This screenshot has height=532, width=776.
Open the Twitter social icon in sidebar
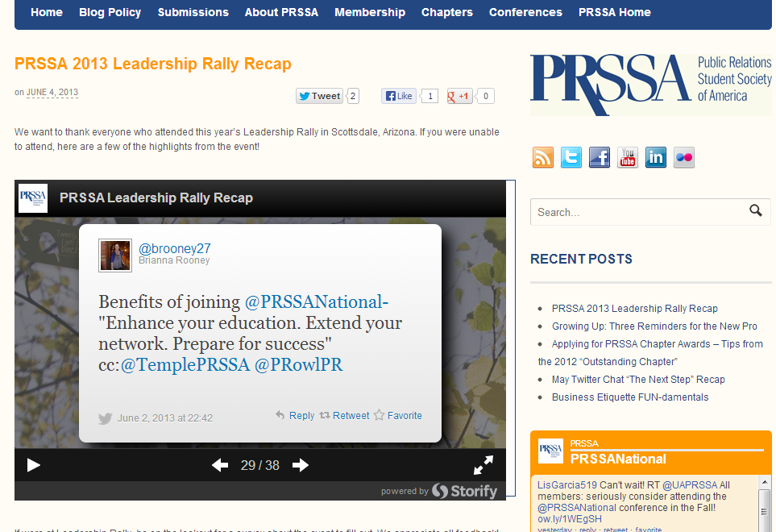point(571,157)
